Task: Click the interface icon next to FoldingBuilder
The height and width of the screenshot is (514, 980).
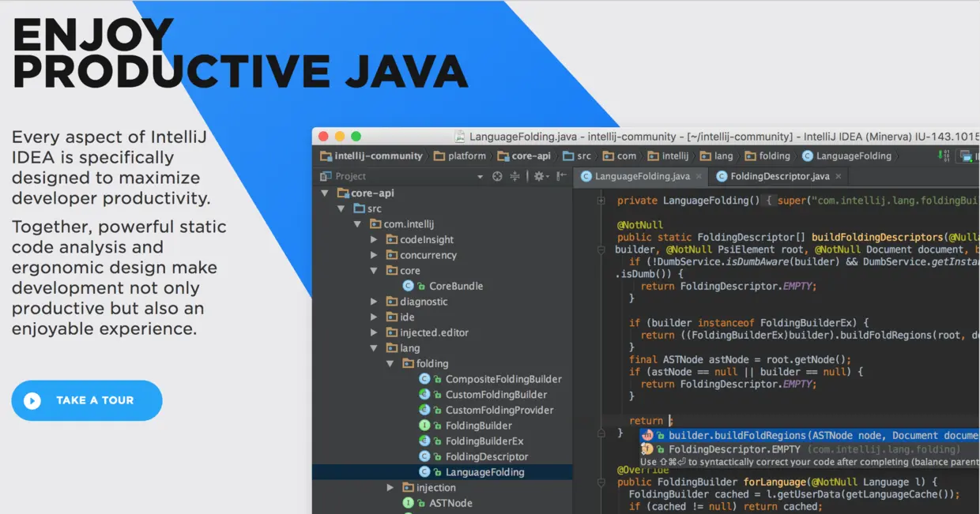Action: 424,425
